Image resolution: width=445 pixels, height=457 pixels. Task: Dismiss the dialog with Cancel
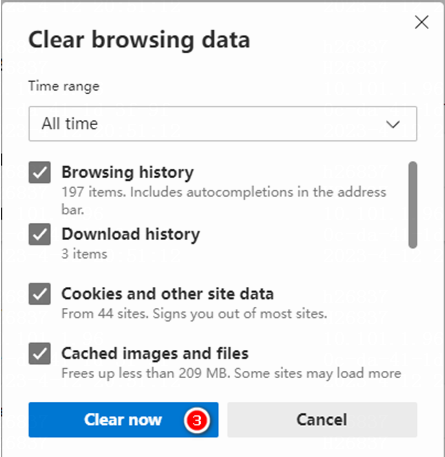click(x=322, y=420)
